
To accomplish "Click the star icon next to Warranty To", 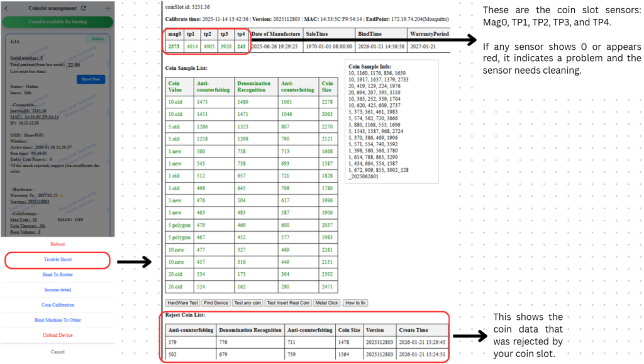I will click(61, 196).
